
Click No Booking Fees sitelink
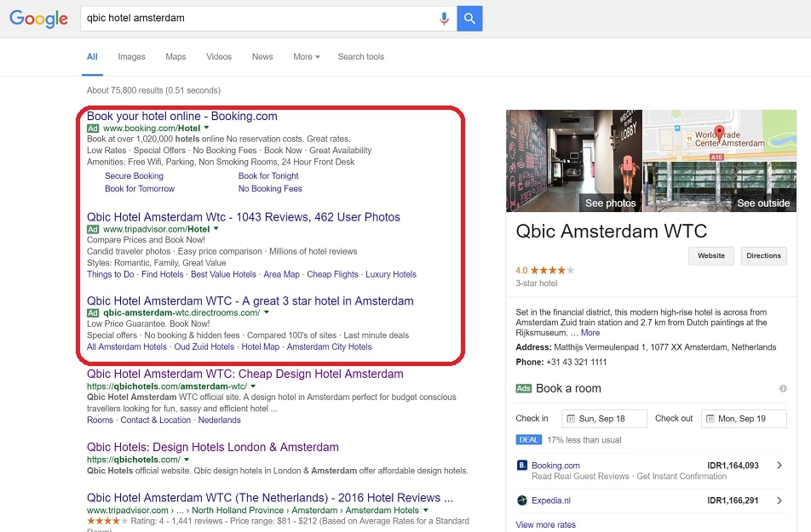[x=270, y=189]
